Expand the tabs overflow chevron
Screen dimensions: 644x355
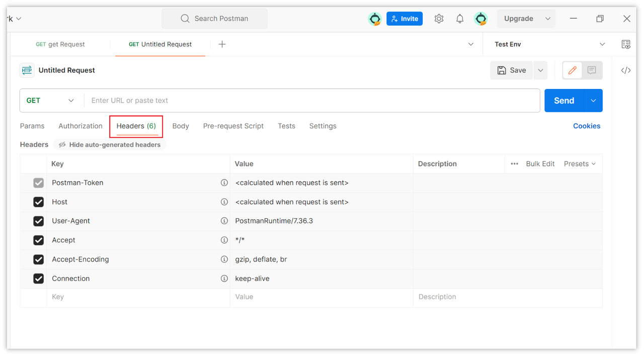click(471, 44)
